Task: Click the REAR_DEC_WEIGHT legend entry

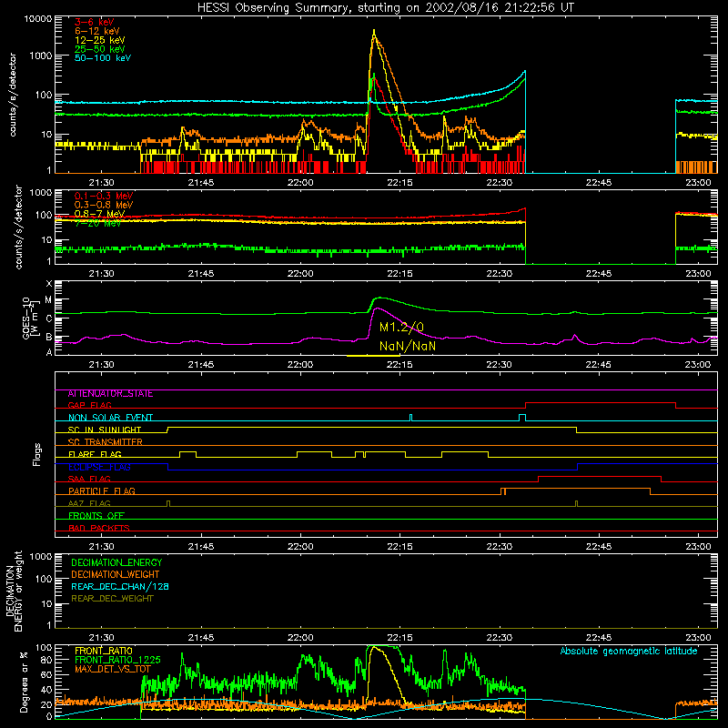Action: 112,599
